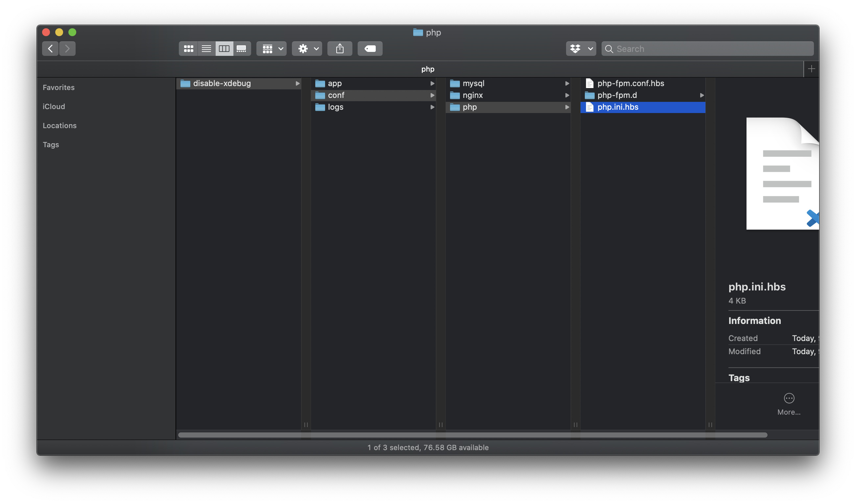Expand disable-xdebug folder arrow
Screen dimensions: 856x504
[x=297, y=83]
